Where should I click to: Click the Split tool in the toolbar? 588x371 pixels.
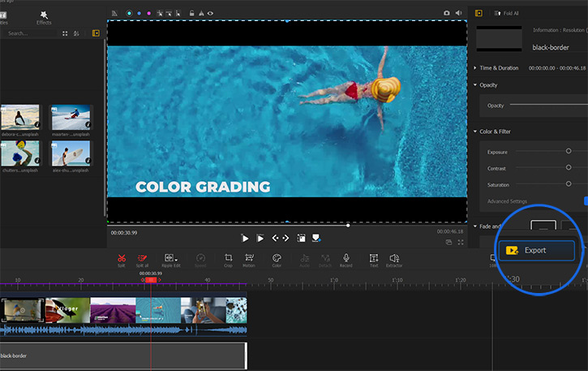coord(122,258)
